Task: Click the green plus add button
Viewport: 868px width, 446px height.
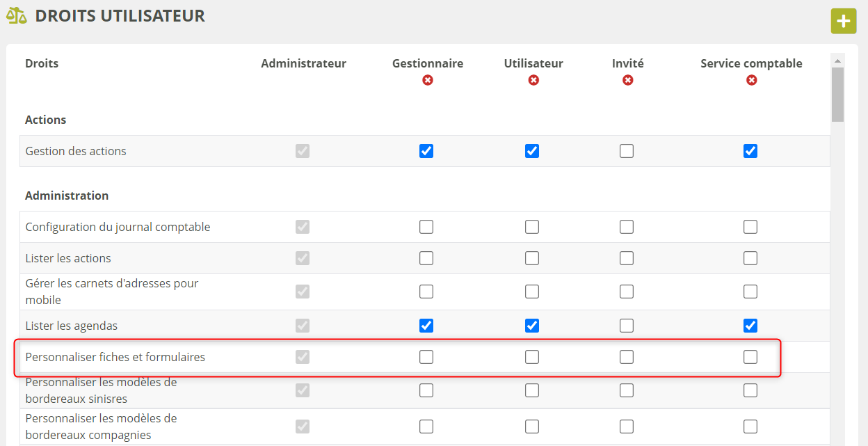Action: 843,21
